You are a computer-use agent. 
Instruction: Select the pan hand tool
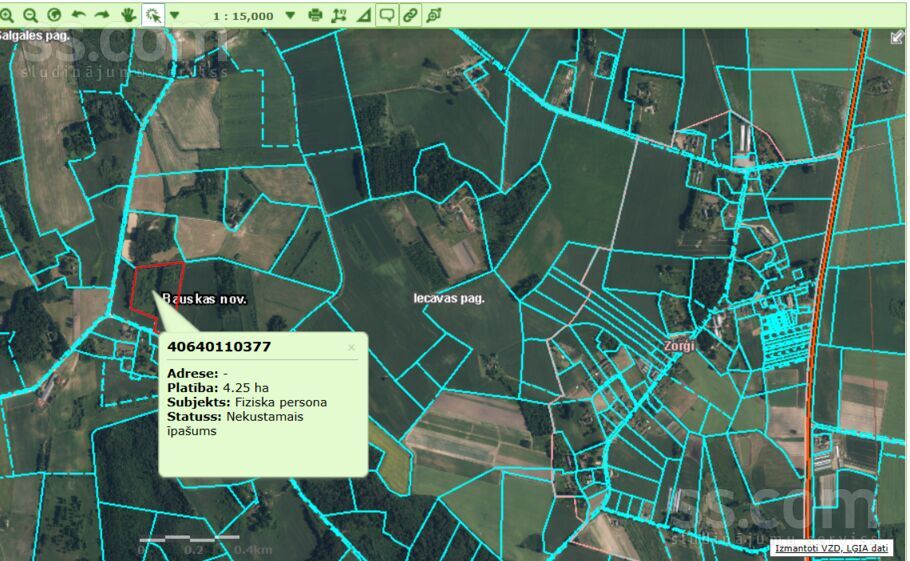(x=128, y=15)
